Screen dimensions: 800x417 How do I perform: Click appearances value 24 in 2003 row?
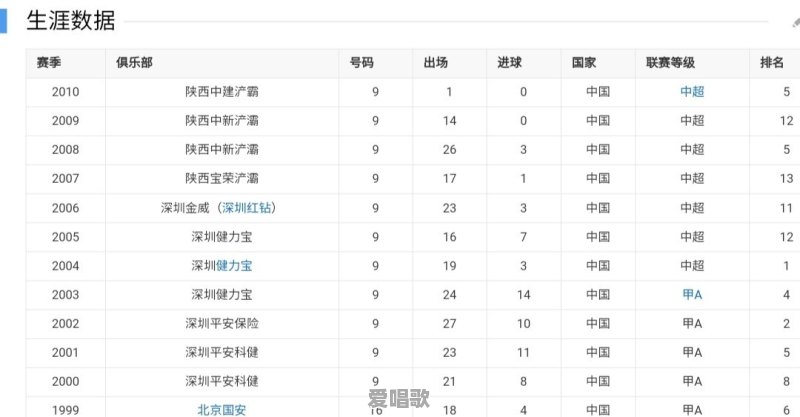(x=449, y=295)
